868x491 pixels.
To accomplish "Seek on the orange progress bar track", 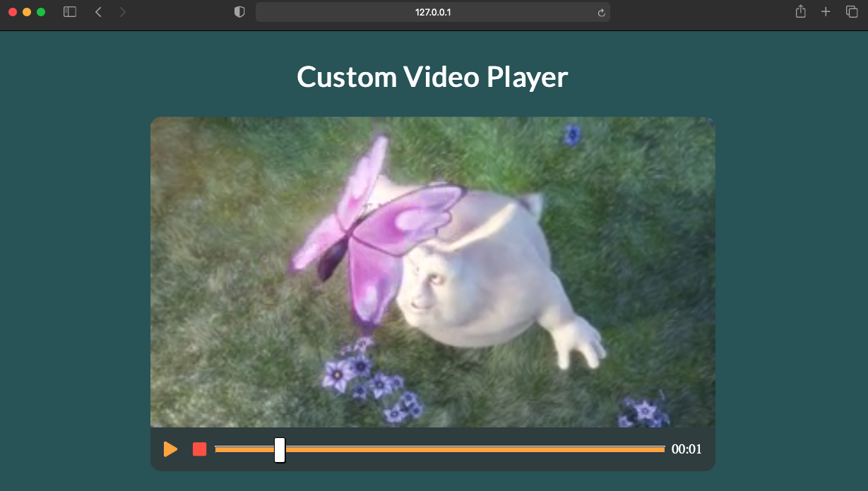I will pos(439,449).
